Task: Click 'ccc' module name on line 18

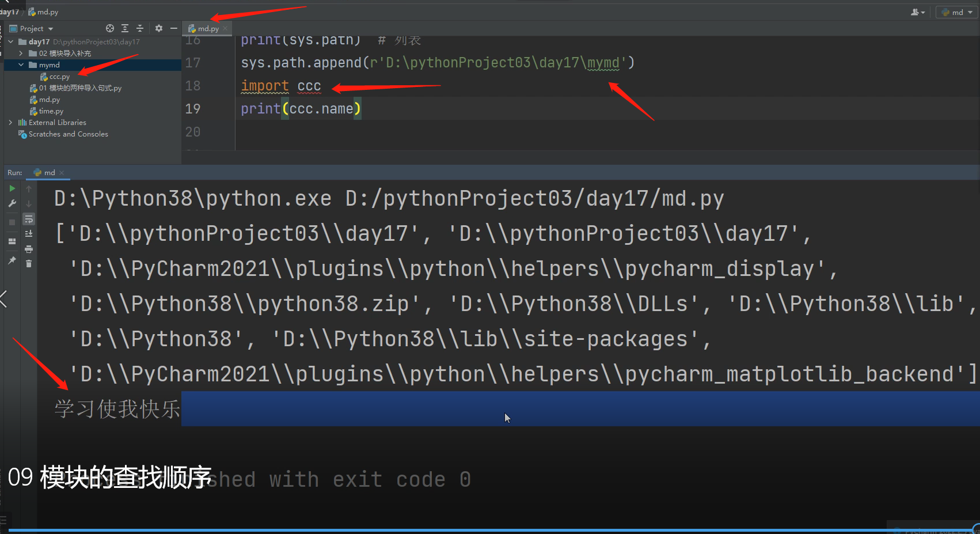Action: (x=309, y=86)
